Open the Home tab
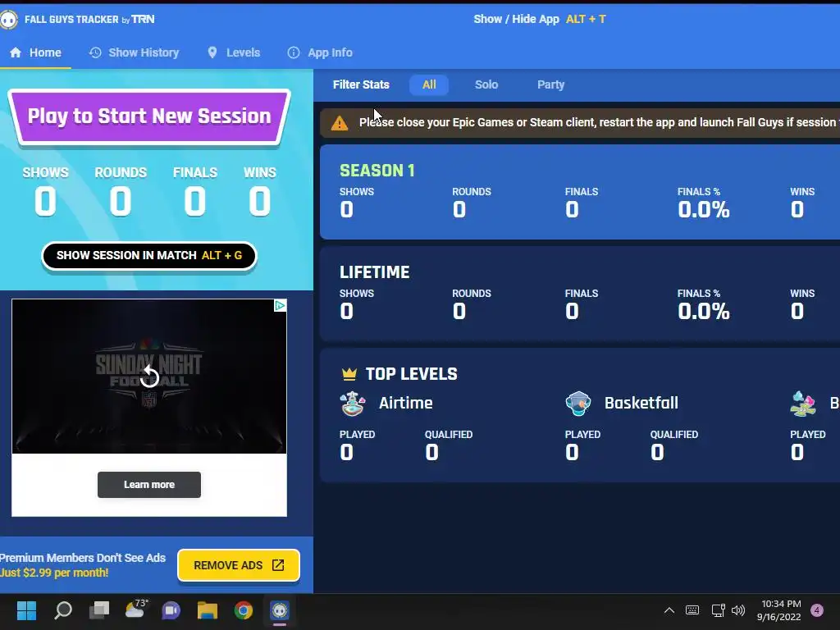 point(35,52)
